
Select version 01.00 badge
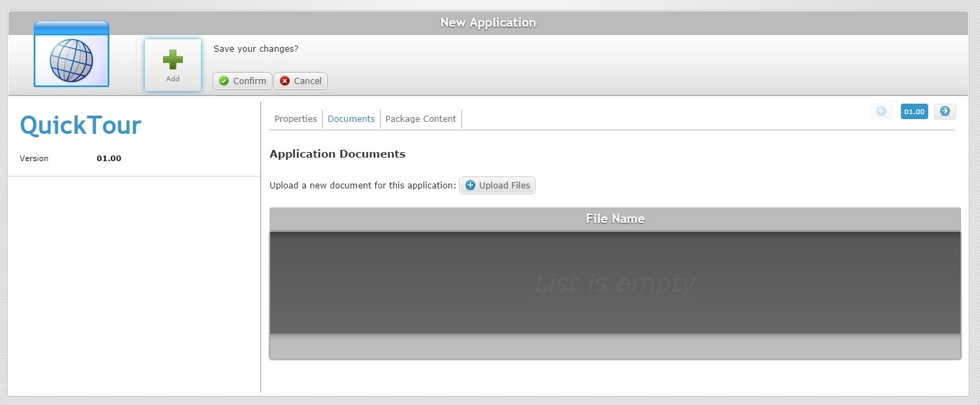914,111
